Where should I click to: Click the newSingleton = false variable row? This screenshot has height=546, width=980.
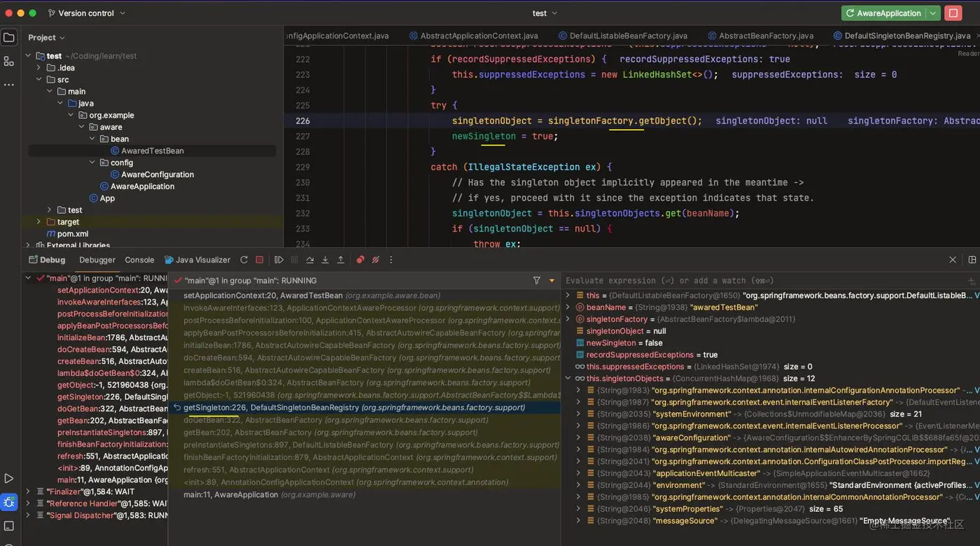tap(770, 343)
